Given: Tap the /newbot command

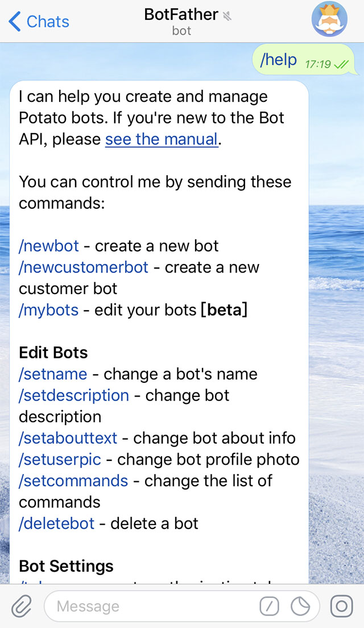Looking at the screenshot, I should (51, 246).
